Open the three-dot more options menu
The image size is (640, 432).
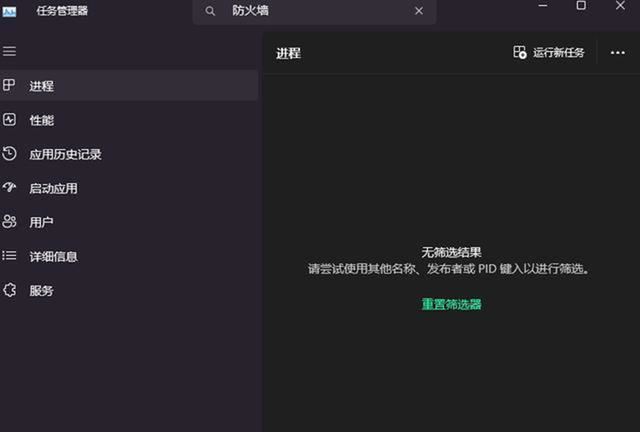(x=618, y=53)
